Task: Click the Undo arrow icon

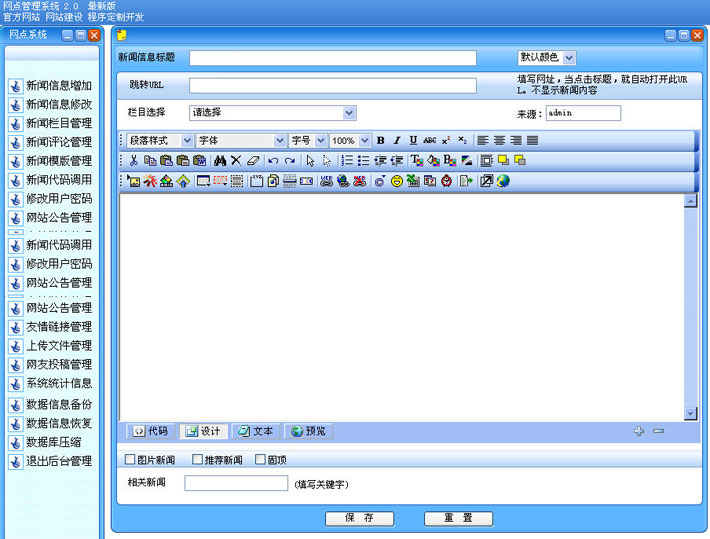Action: 273,160
